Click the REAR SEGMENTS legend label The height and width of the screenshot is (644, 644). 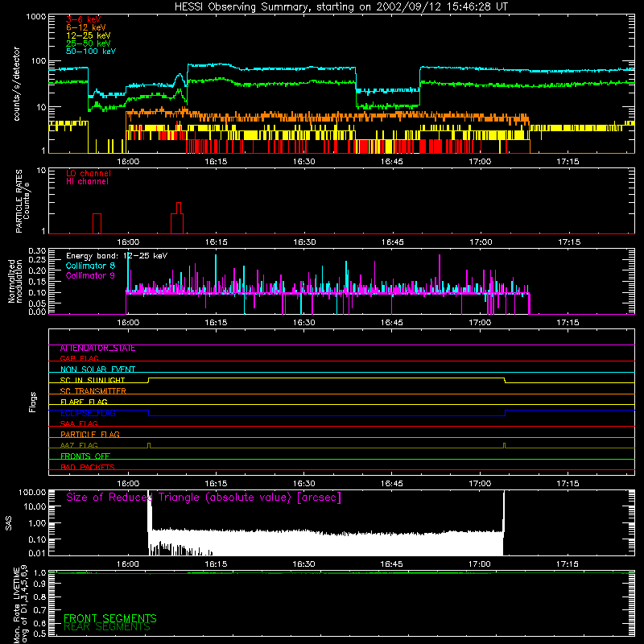[107, 627]
